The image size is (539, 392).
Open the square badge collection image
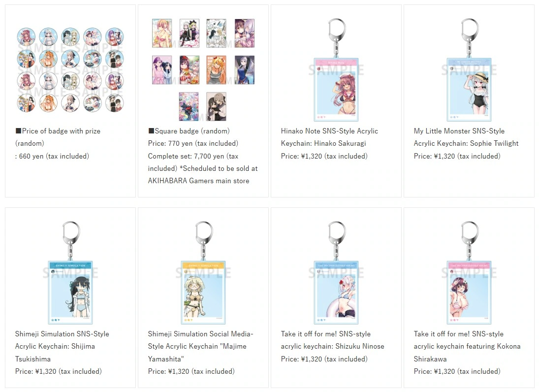pyautogui.click(x=203, y=70)
